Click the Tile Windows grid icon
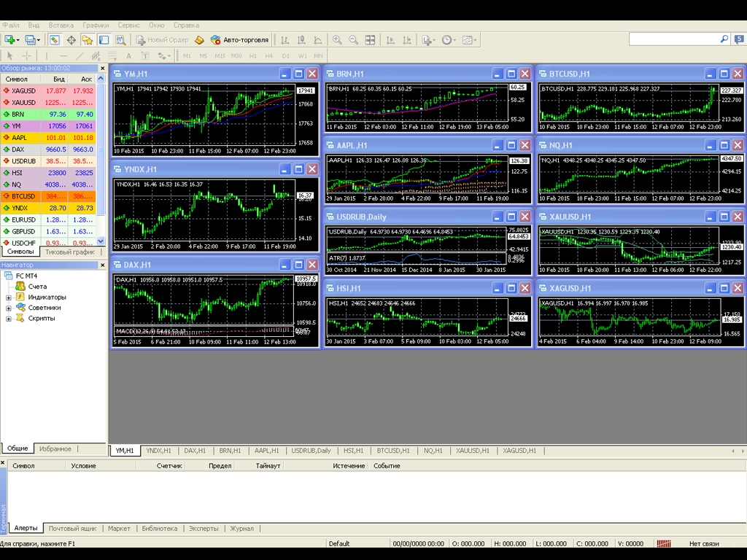This screenshot has height=560, width=747. (x=371, y=40)
